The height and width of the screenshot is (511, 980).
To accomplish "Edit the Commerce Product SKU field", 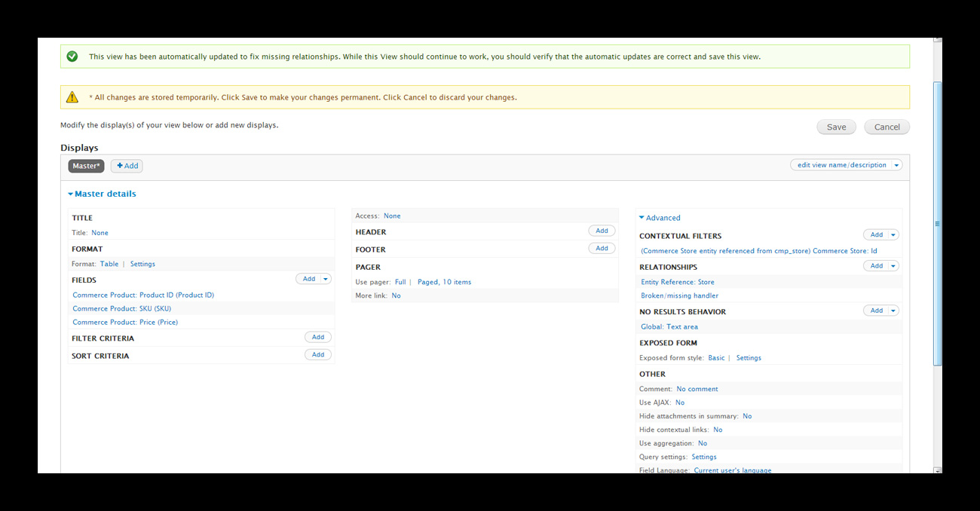I will click(121, 308).
